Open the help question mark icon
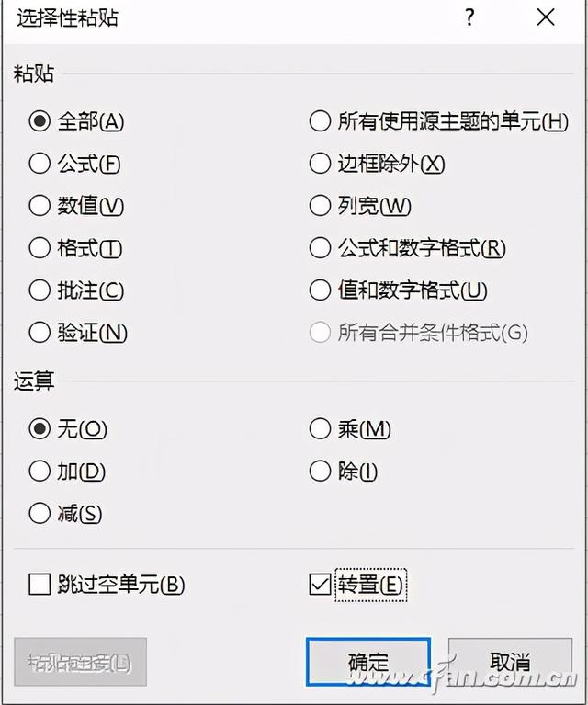 469,18
